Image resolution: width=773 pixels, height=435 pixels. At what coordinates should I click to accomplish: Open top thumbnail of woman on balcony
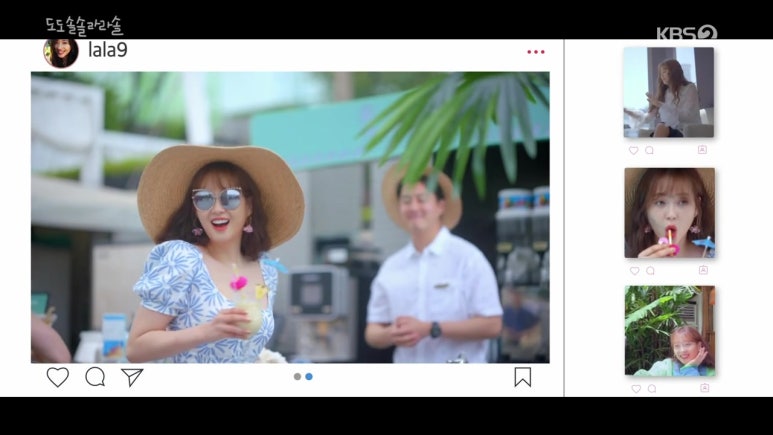(668, 92)
